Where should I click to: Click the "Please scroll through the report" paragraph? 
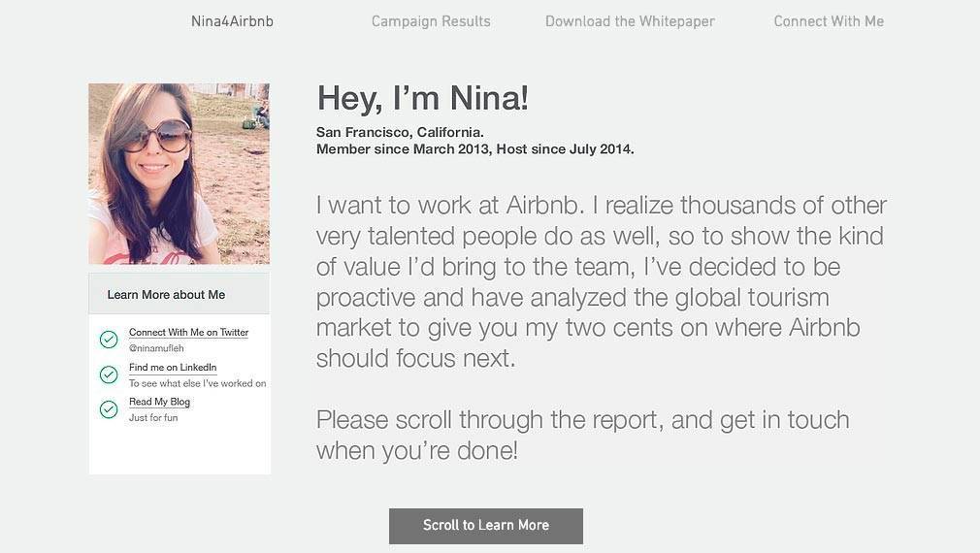[582, 435]
